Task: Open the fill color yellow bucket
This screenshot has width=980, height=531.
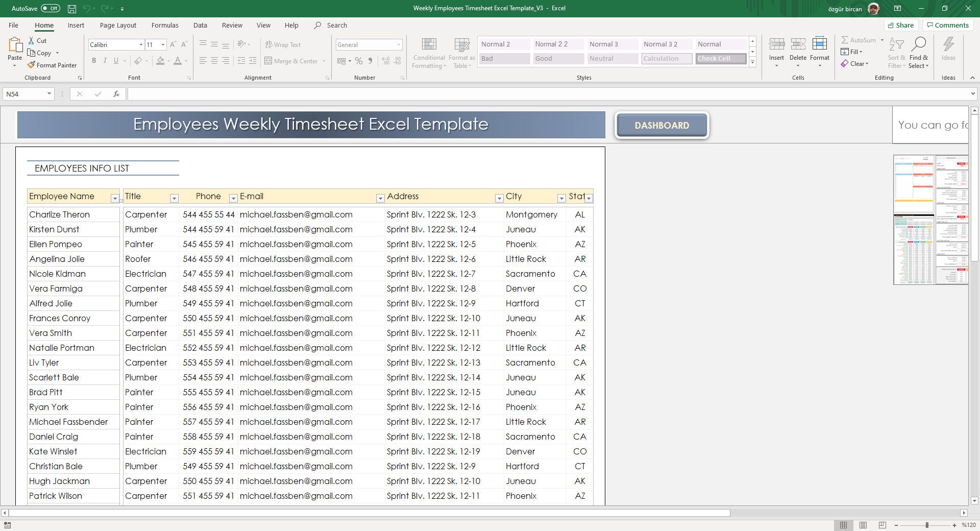Action: pyautogui.click(x=160, y=61)
